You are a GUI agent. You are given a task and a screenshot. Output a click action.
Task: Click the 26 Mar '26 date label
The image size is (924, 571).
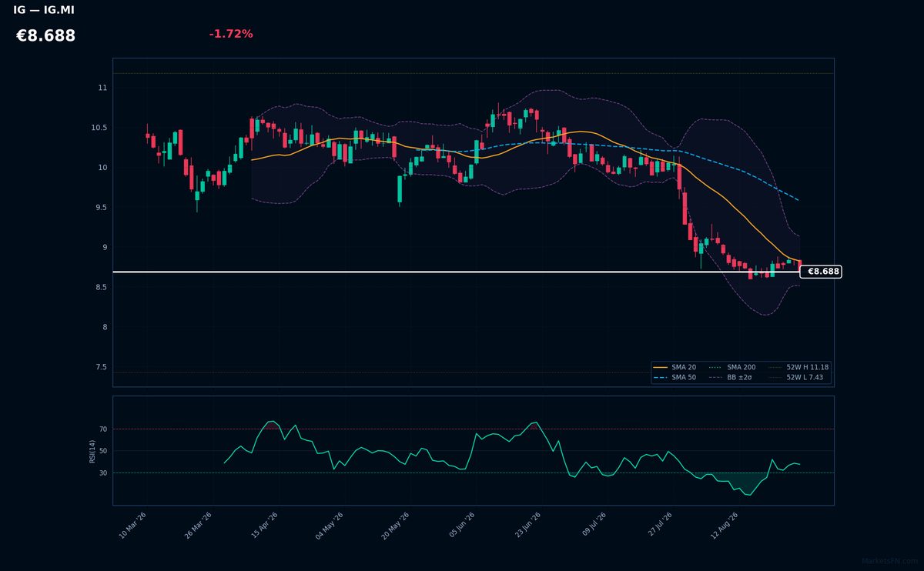click(198, 526)
